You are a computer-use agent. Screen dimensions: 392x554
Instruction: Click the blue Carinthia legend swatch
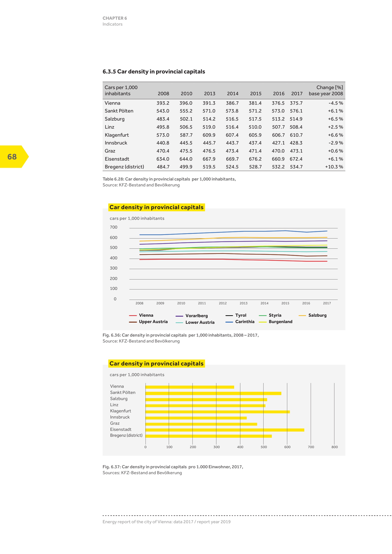229,322
